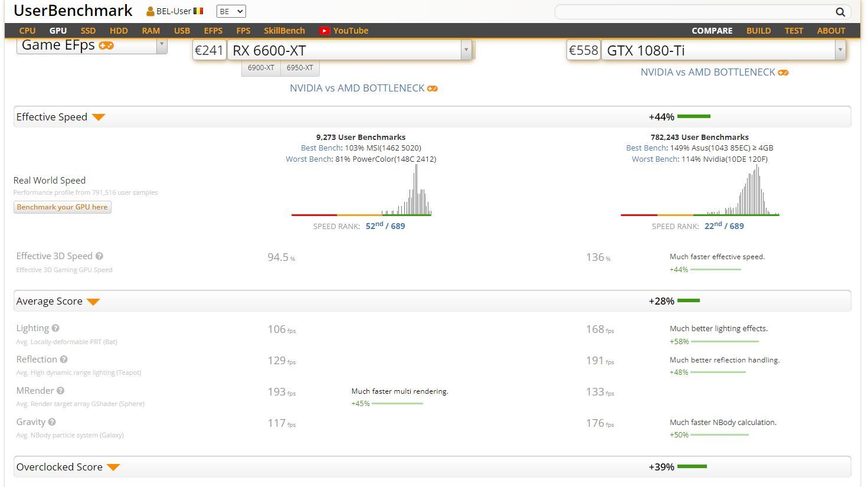The width and height of the screenshot is (868, 487).
Task: Collapse the Overclocked Score section arrow
Action: coord(113,468)
